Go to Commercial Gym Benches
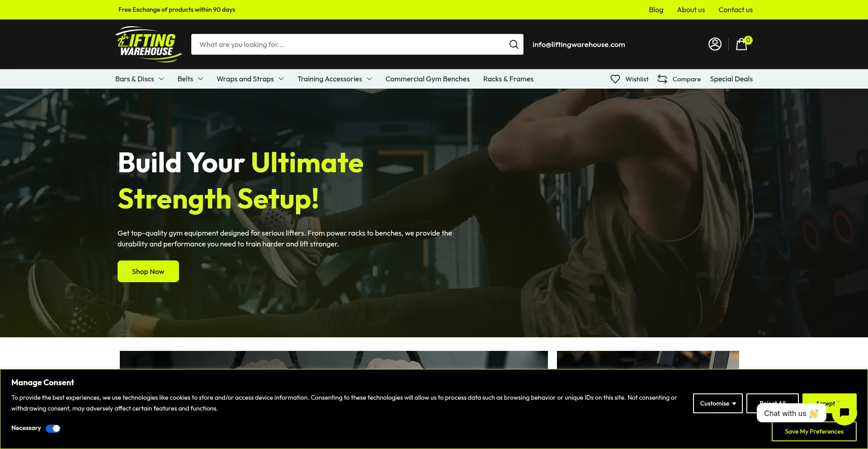Screen dimensions: 868x449 [427, 79]
